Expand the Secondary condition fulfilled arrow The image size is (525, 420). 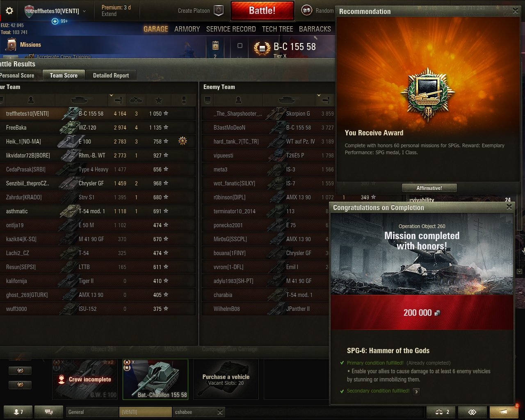pos(416,391)
